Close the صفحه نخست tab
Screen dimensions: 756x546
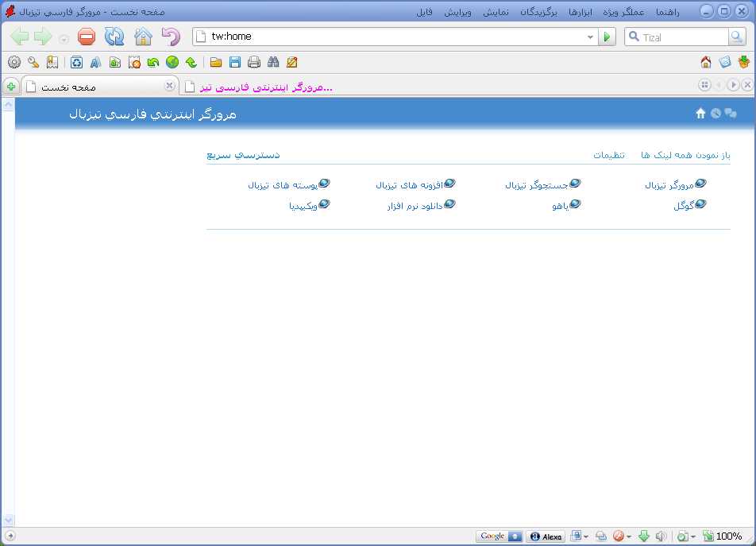[169, 86]
